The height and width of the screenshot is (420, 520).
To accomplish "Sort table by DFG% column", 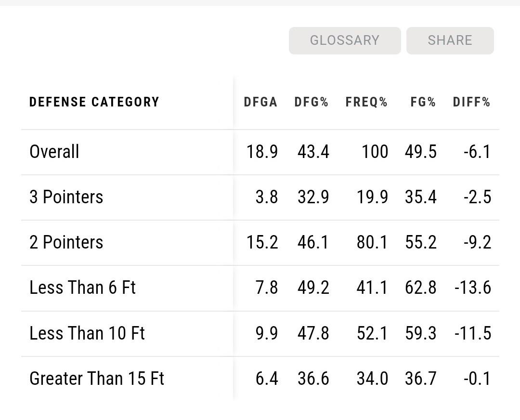I will (312, 102).
